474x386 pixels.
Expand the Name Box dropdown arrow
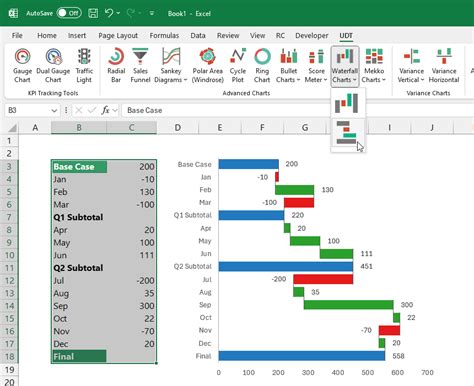pos(54,110)
